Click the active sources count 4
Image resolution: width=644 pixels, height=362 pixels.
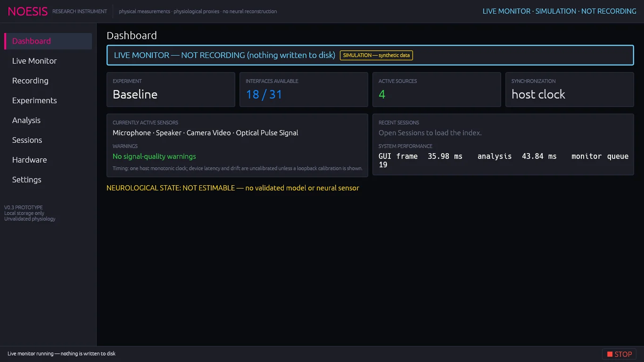[382, 94]
